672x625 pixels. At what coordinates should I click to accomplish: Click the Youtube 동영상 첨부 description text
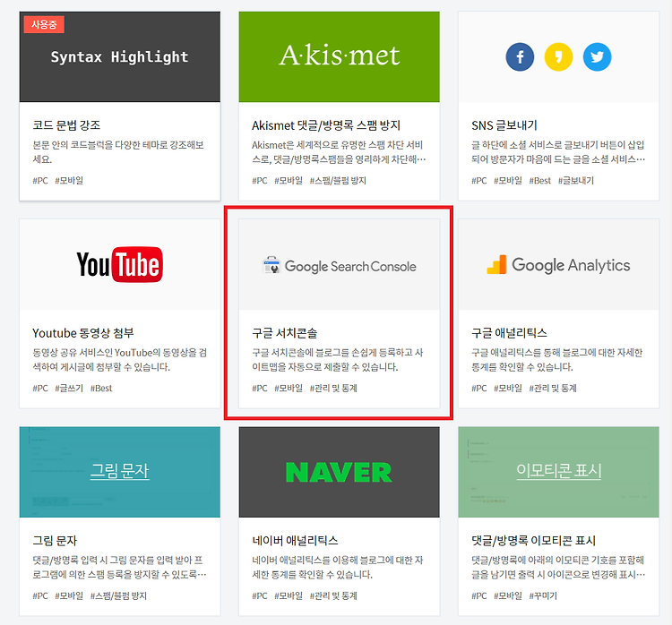click(x=120, y=360)
